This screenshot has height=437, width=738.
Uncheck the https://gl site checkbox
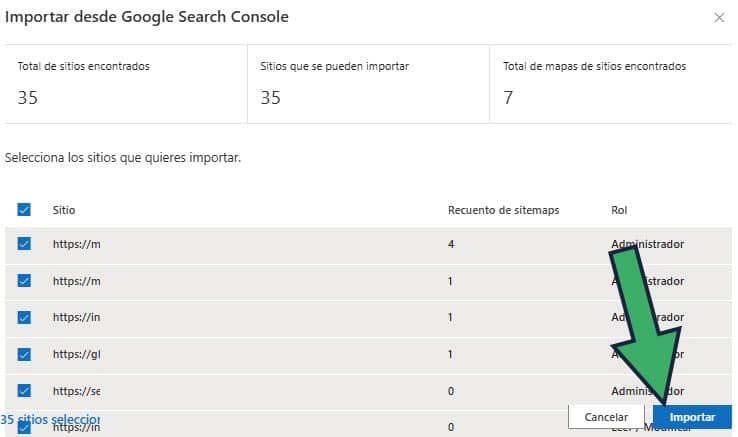coord(24,354)
